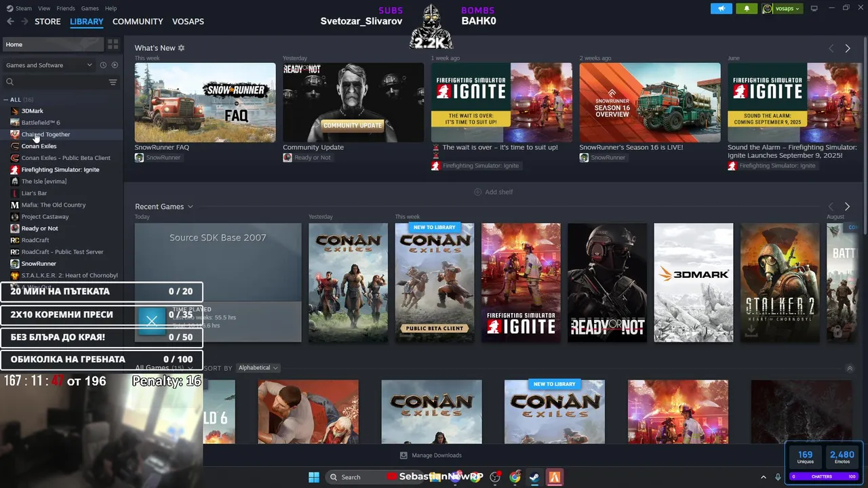Open the Alphabetical sort dropdown
The height and width of the screenshot is (488, 868).
pos(258,368)
